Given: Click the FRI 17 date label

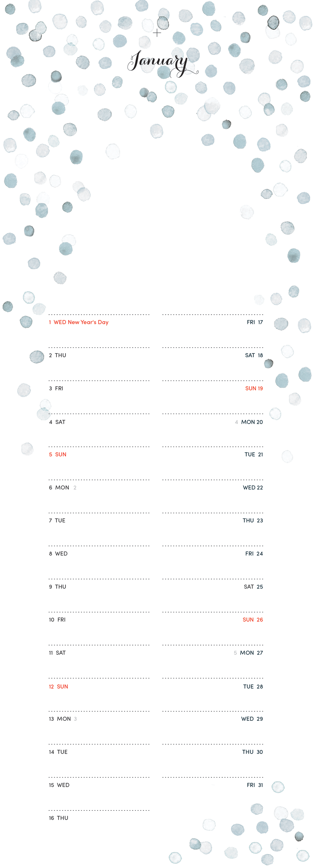Looking at the screenshot, I should (x=255, y=322).
